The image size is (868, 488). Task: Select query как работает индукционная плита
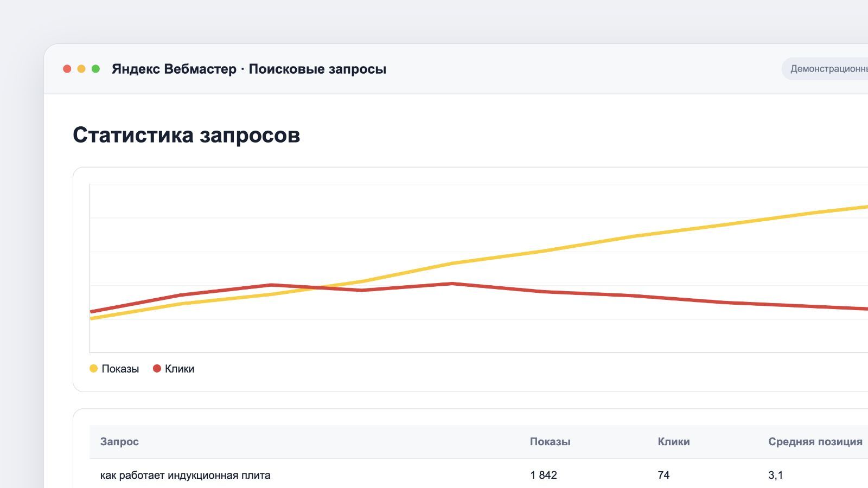pyautogui.click(x=186, y=475)
